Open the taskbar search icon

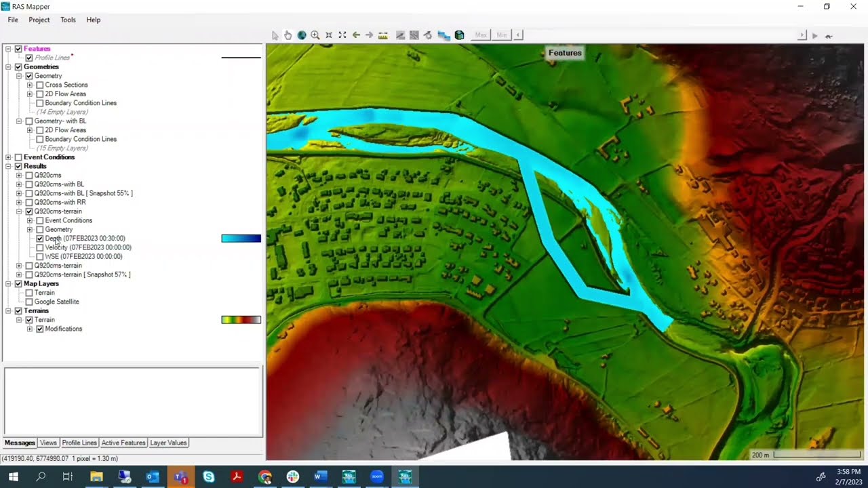coord(41,477)
